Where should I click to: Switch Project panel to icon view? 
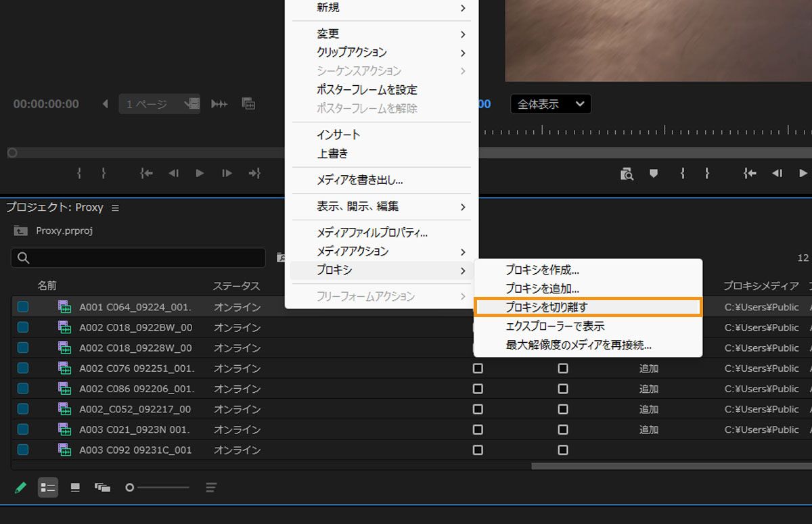[x=74, y=487]
